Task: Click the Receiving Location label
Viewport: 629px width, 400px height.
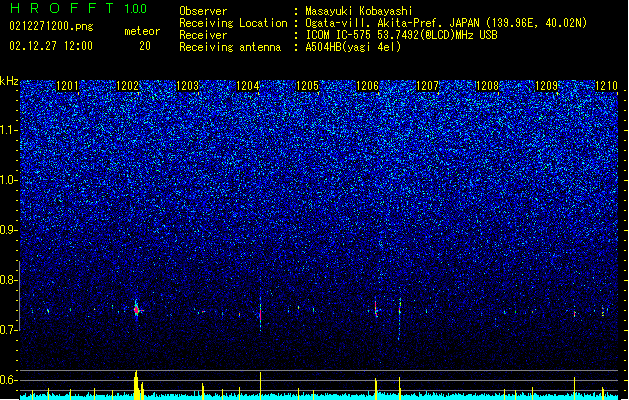Action: pos(233,23)
